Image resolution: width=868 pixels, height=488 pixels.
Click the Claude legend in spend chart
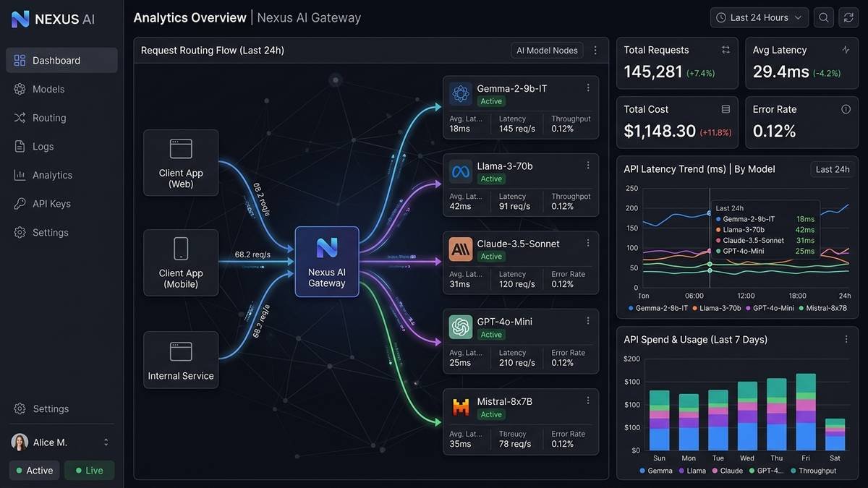click(727, 471)
